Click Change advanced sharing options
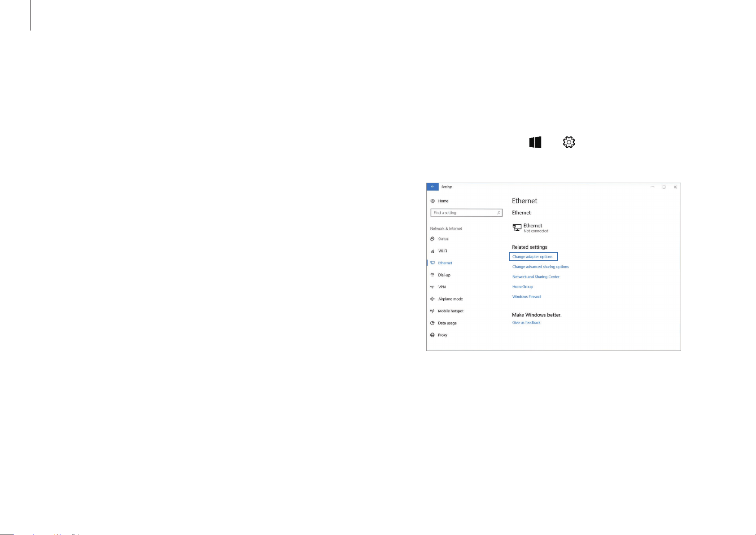The width and height of the screenshot is (756, 535). pos(541,267)
